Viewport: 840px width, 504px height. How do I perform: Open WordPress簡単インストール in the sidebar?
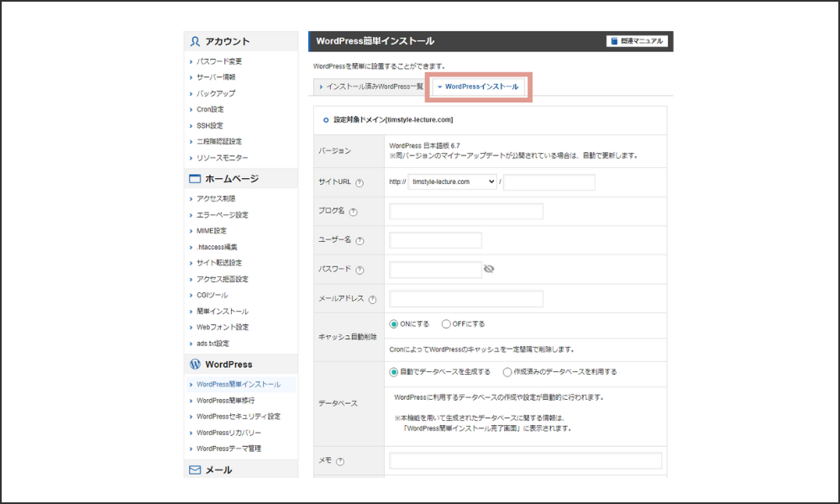pos(239,385)
